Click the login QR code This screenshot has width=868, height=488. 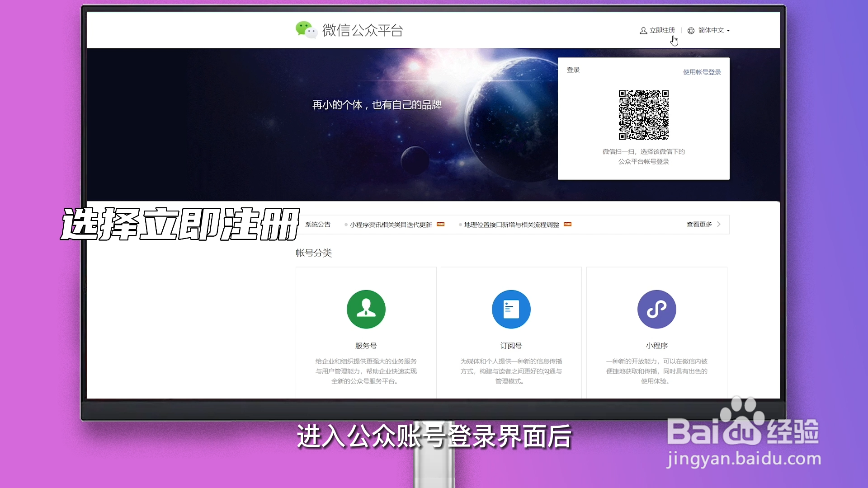[643, 115]
